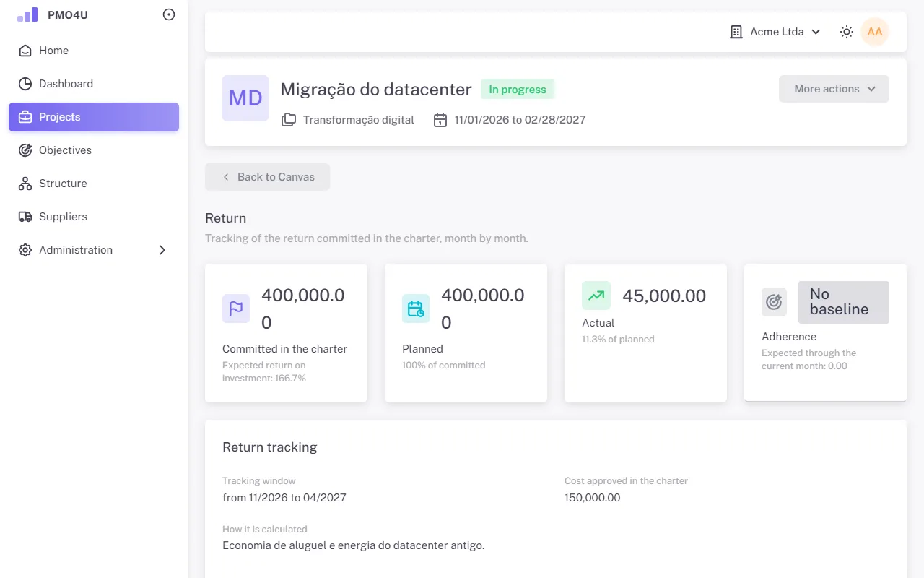Viewport: 924px width, 578px height.
Task: Click 'Economia de aluguel e energia' description text
Action: tap(354, 545)
